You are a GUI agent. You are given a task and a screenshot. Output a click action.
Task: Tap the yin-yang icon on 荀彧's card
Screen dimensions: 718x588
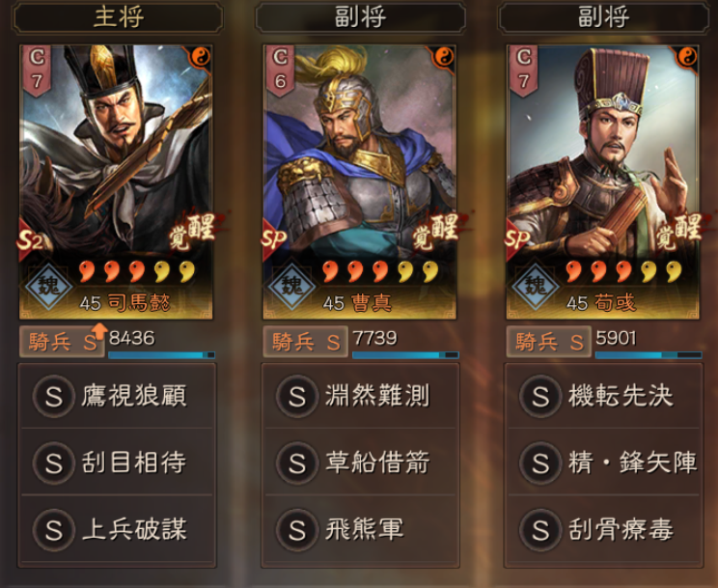pos(687,57)
